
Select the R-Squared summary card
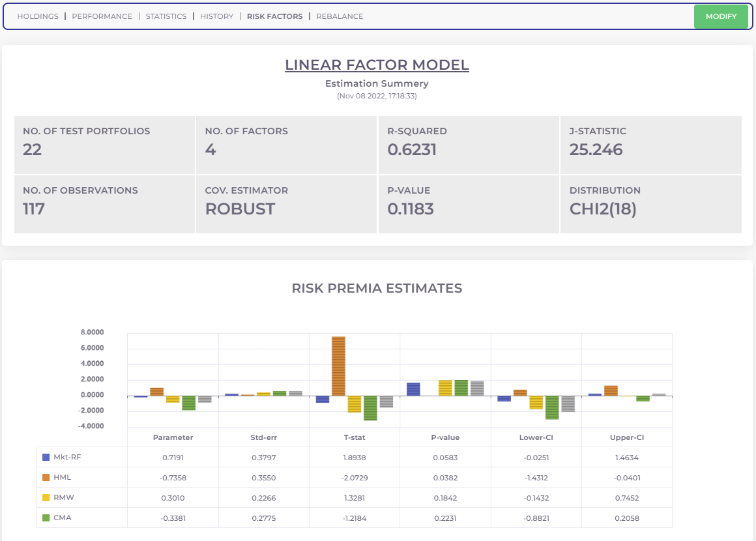pos(468,145)
